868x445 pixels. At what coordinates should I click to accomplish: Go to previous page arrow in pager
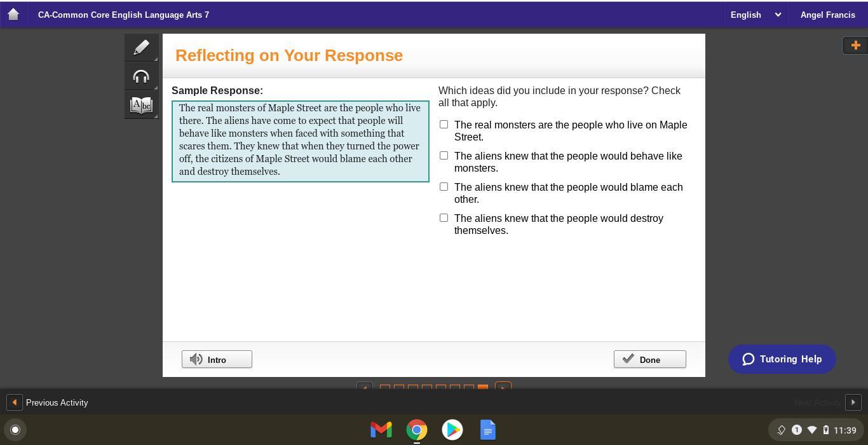364,387
